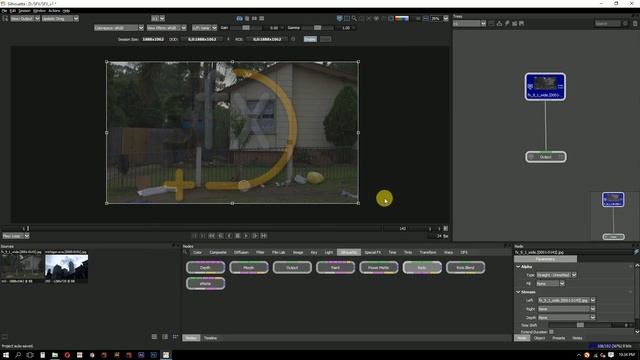The height and width of the screenshot is (360, 640).
Task: Click the fourth icon in the viewer center icon group
Action: coord(262,18)
